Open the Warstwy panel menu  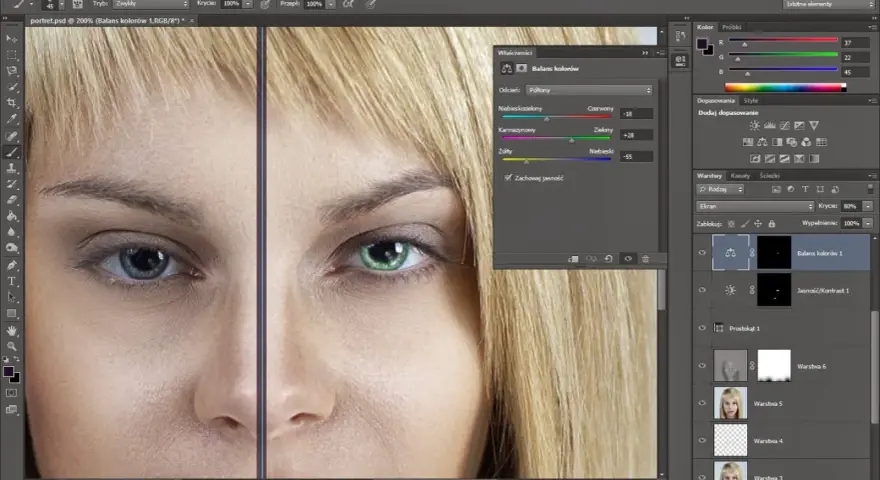872,176
